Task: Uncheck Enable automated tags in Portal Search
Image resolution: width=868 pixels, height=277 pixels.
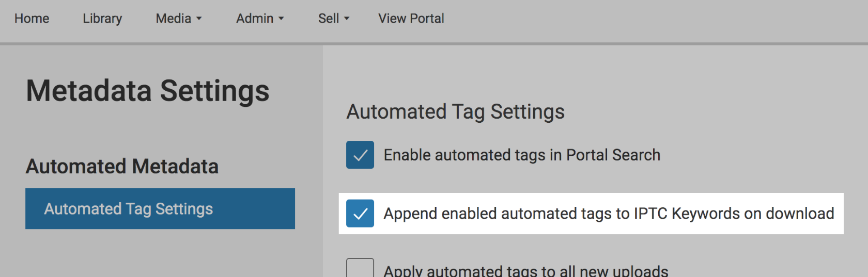Action: click(x=360, y=155)
